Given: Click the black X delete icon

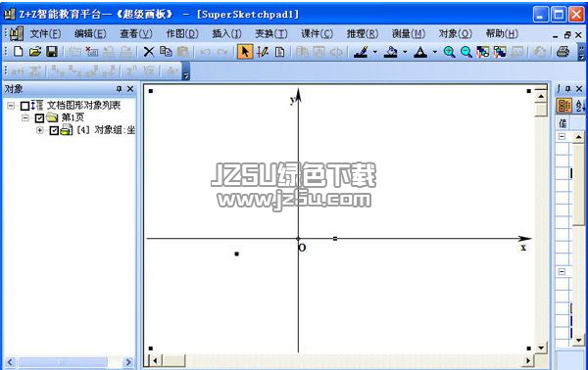Looking at the screenshot, I should [149, 51].
